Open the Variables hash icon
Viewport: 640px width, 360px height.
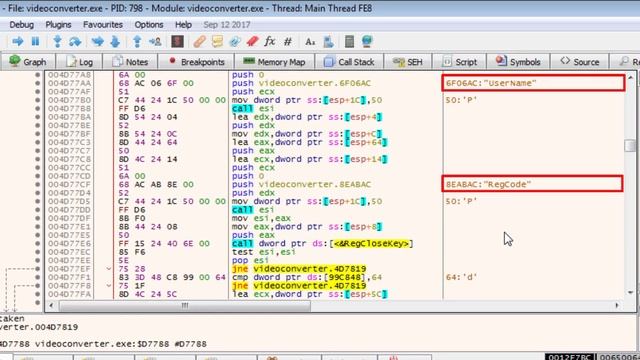288,41
